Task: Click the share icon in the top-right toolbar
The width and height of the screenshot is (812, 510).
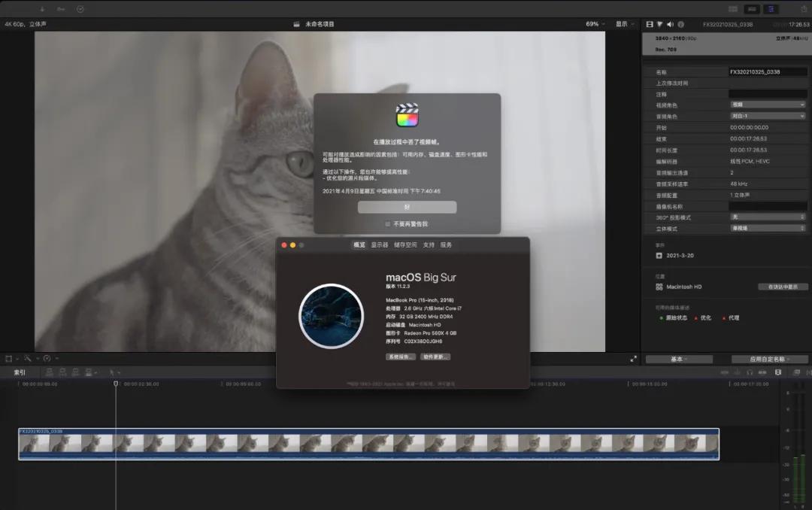Action: coord(804,9)
